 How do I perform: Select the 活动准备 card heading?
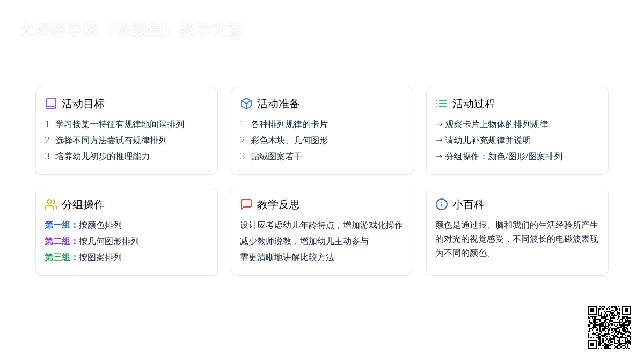(279, 104)
